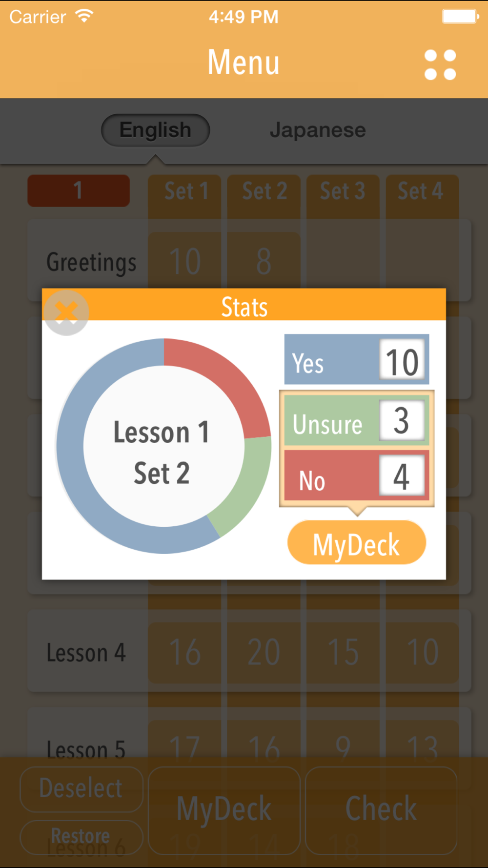The width and height of the screenshot is (488, 868).
Task: Tap the battery indicator icon
Action: [460, 17]
